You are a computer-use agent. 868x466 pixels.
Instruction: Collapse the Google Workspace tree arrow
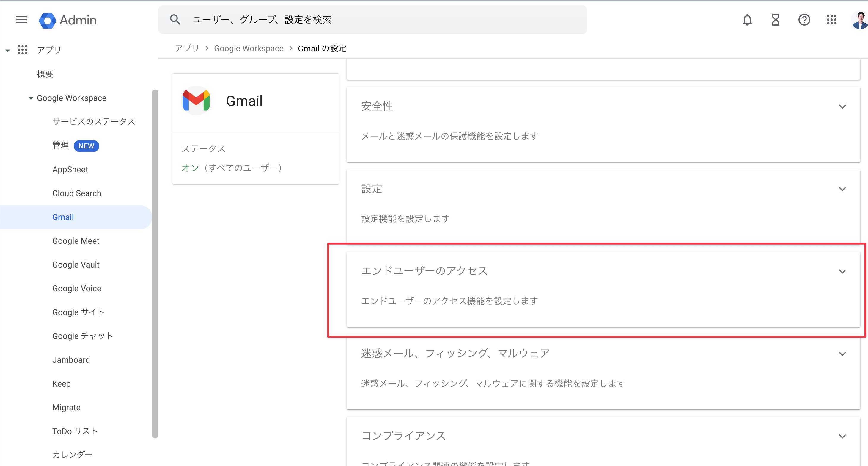(31, 98)
